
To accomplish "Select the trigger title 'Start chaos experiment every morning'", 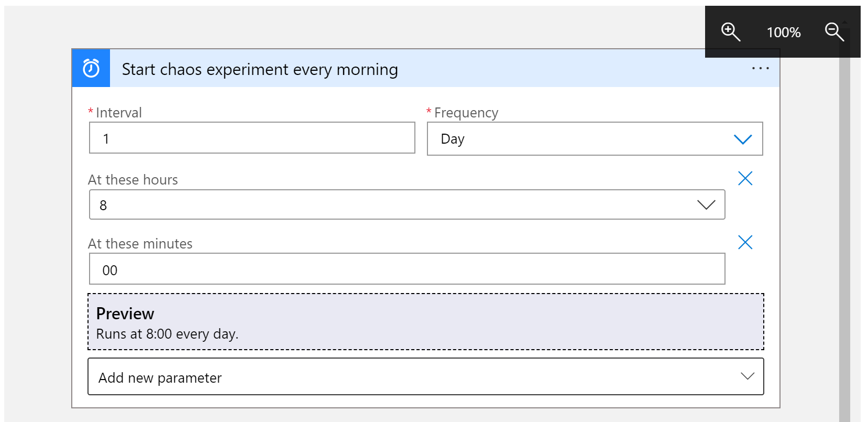I will (260, 69).
